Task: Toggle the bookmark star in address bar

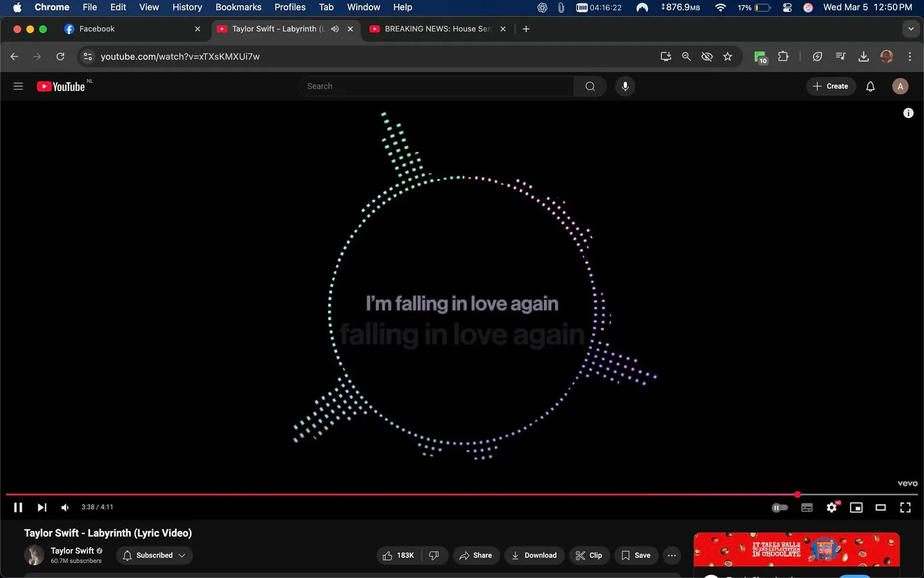Action: (x=728, y=56)
